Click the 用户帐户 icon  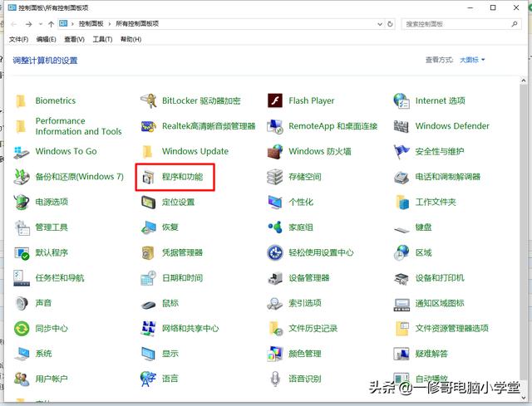pos(22,379)
